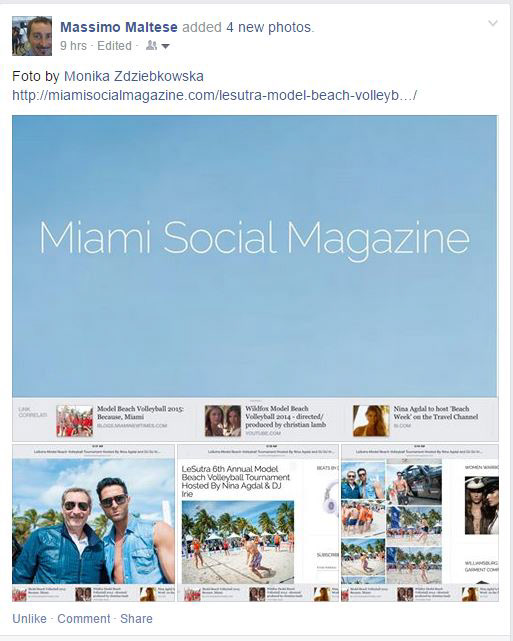
Task: Open Wildfox Model Beach Volleyball 2014 link
Action: point(286,417)
